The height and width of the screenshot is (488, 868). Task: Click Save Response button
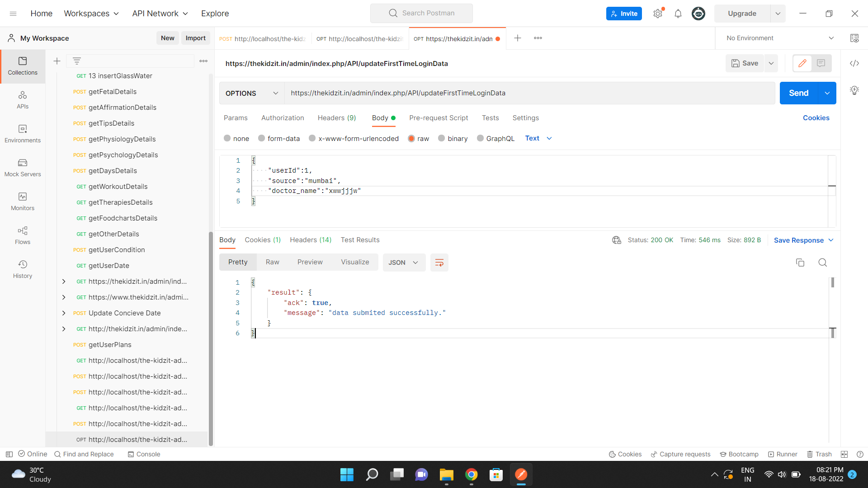coord(799,240)
